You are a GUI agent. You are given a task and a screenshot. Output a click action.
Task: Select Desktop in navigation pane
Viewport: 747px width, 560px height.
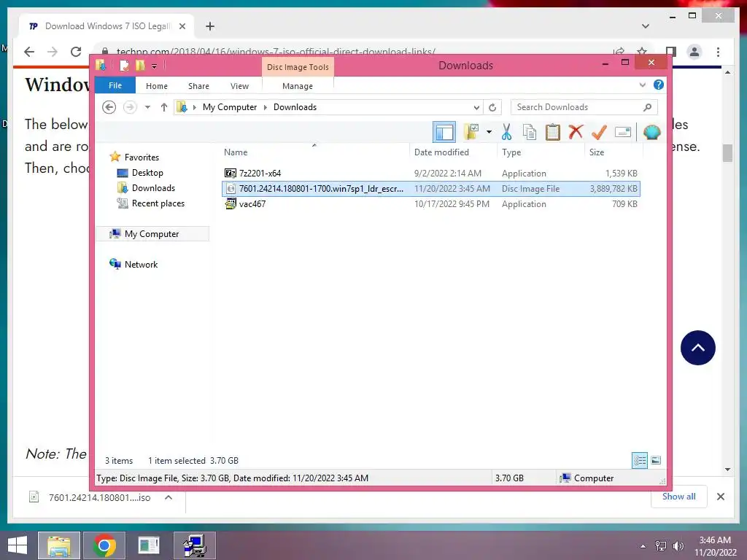(x=147, y=173)
